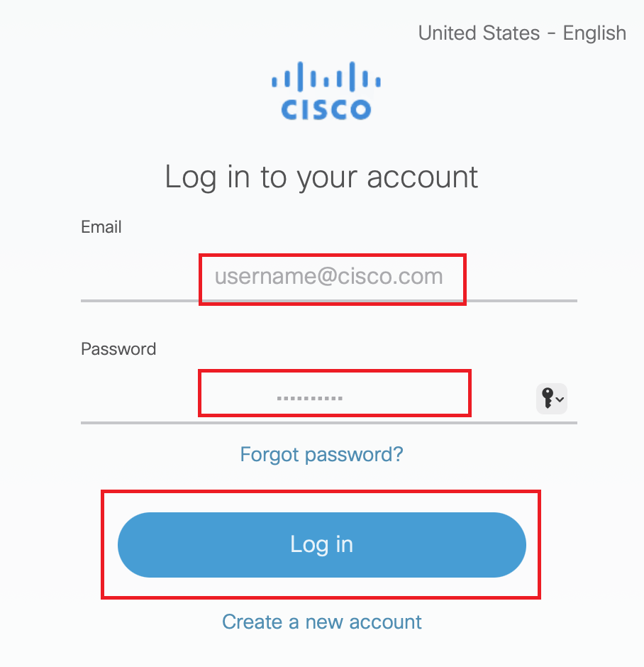
Task: Click the Log in button
Action: coord(321,544)
